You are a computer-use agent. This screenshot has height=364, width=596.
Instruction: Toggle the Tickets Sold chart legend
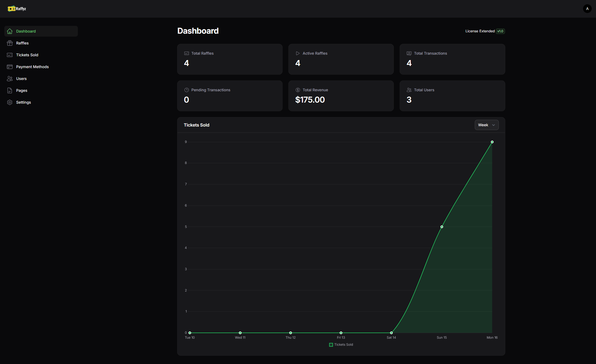341,345
